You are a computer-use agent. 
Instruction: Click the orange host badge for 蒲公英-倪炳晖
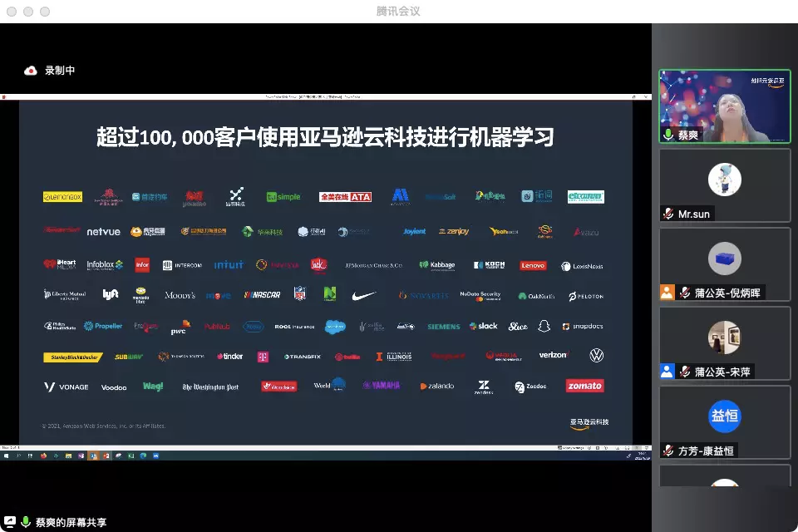click(x=667, y=293)
